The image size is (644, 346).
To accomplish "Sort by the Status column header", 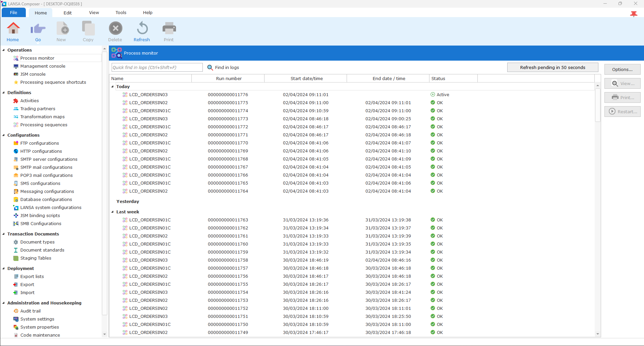I will (454, 78).
